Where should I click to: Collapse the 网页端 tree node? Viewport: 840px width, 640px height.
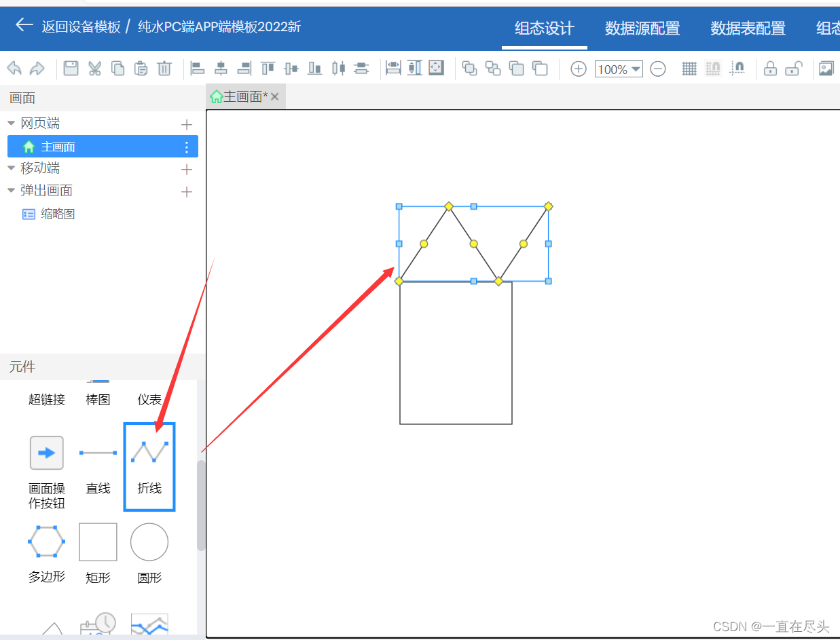coord(11,123)
